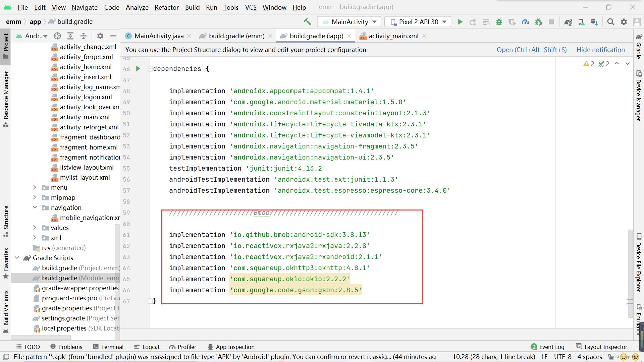The width and height of the screenshot is (644, 362).
Task: Toggle the Device Manager side panel
Action: click(639, 96)
